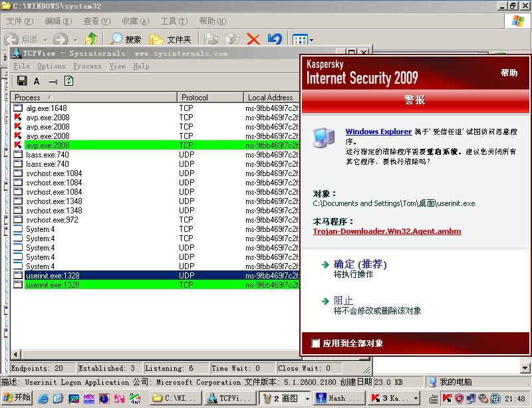The height and width of the screenshot is (408, 532).
Task: Click the TCPView Save toolbar icon
Action: 22,80
